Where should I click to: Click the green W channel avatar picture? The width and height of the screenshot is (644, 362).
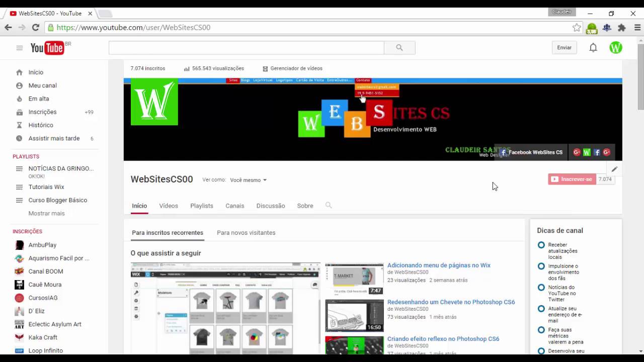click(154, 102)
